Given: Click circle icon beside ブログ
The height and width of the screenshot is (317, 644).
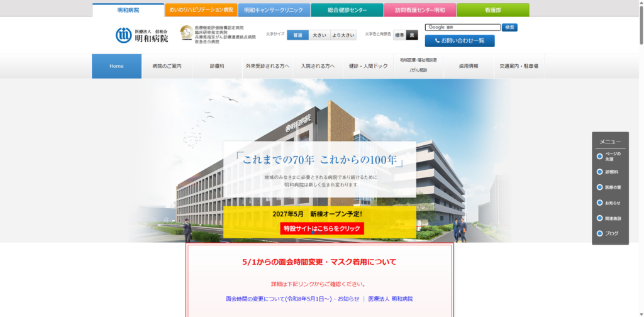Looking at the screenshot, I should click(x=599, y=233).
